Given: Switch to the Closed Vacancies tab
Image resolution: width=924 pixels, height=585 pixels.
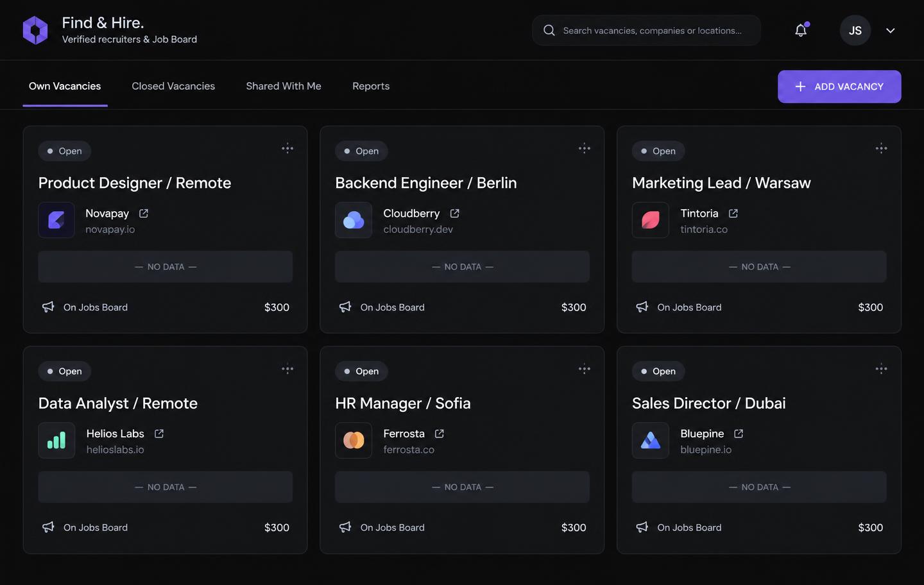Looking at the screenshot, I should pos(173,86).
